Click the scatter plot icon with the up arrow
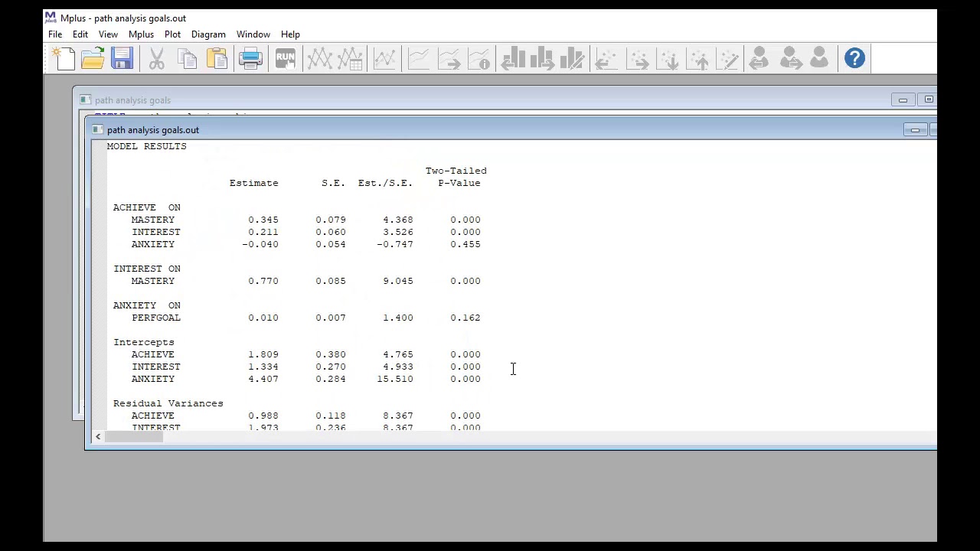Viewport: 980px width, 551px height. [x=699, y=58]
